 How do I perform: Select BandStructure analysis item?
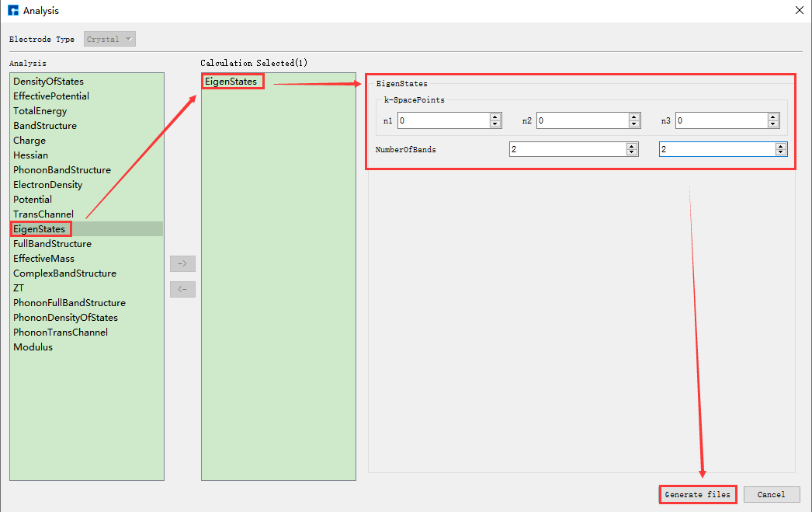click(x=45, y=126)
